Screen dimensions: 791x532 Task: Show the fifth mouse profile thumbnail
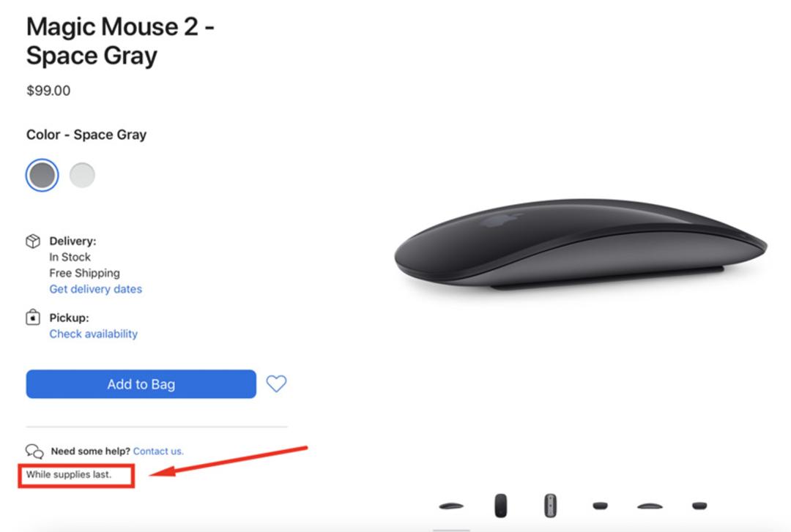650,506
